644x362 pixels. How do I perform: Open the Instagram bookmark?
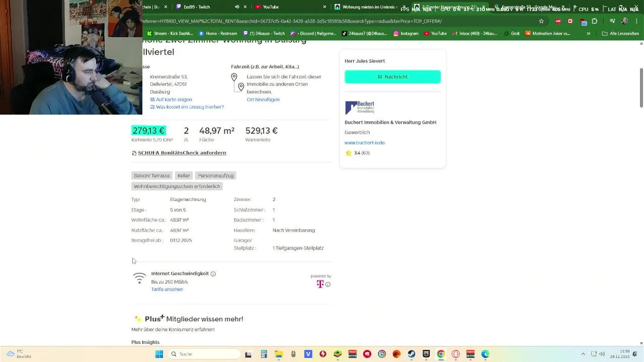tap(406, 34)
